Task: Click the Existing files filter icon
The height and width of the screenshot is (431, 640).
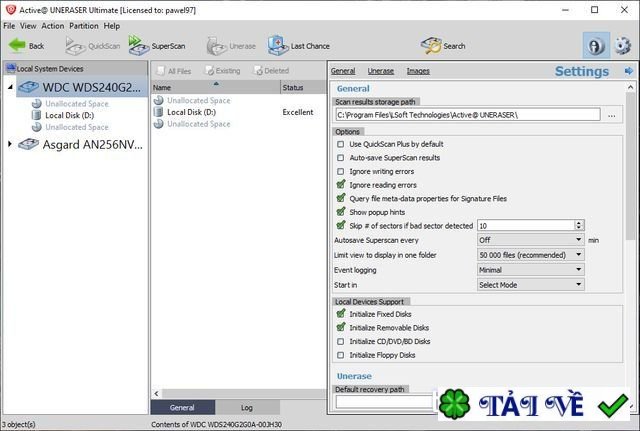Action: tap(209, 71)
